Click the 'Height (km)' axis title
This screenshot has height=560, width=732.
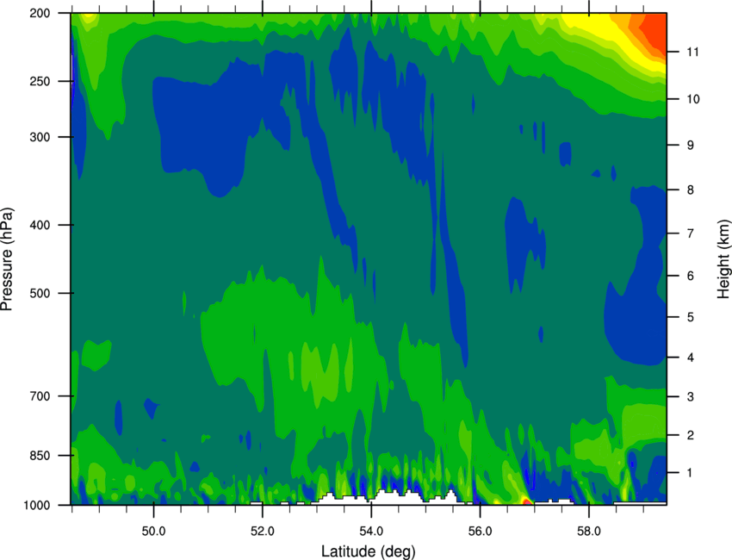click(x=723, y=259)
